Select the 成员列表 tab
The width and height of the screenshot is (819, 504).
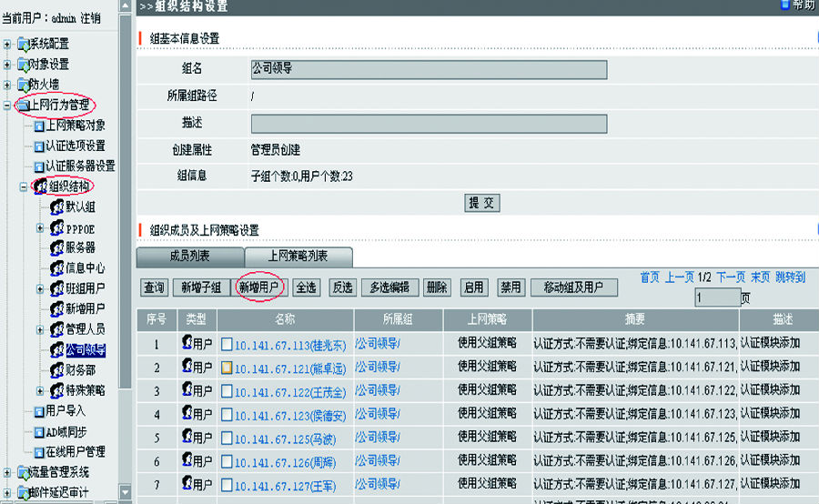189,257
